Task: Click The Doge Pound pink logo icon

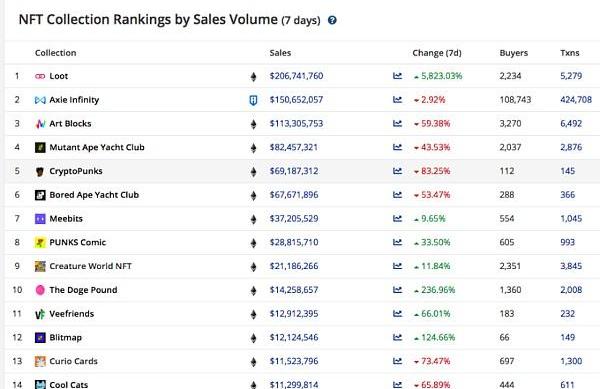Action: point(40,290)
